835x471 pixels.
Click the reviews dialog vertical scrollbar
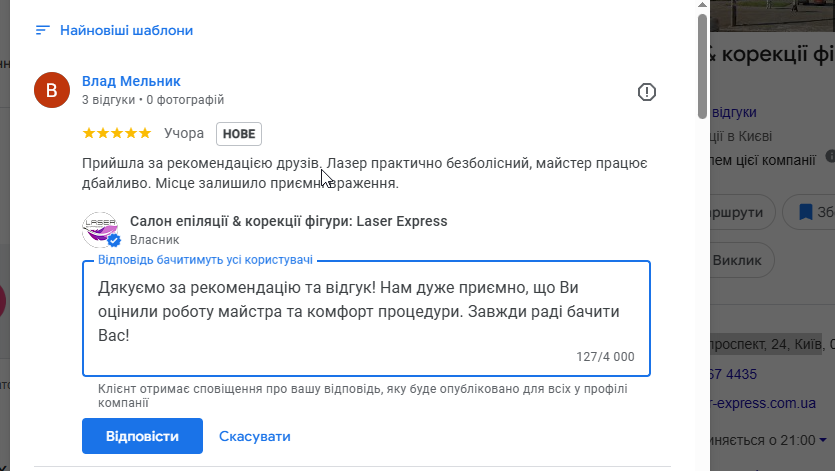702,60
